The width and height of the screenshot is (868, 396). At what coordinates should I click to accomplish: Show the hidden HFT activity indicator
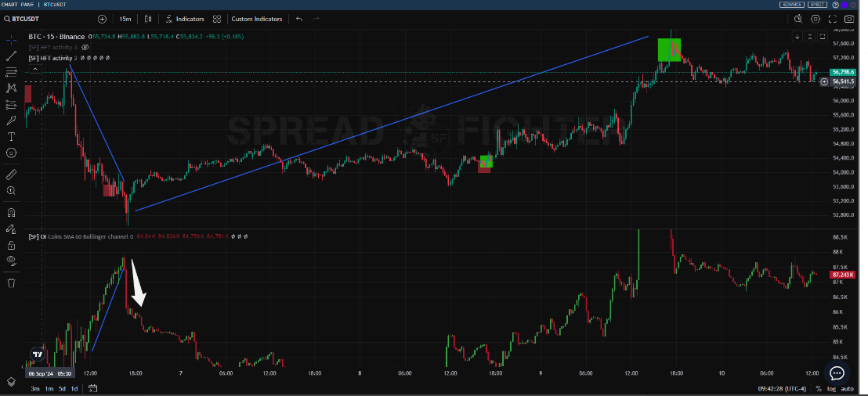85,48
